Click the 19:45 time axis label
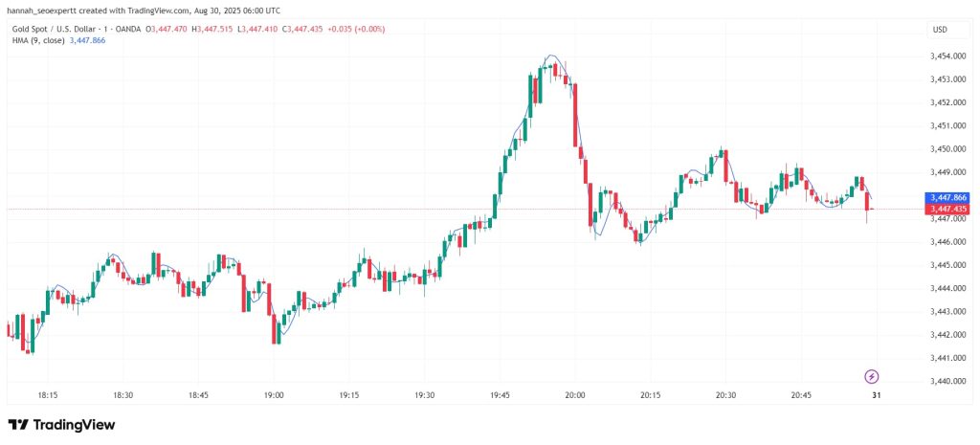The image size is (980, 445). [x=500, y=395]
